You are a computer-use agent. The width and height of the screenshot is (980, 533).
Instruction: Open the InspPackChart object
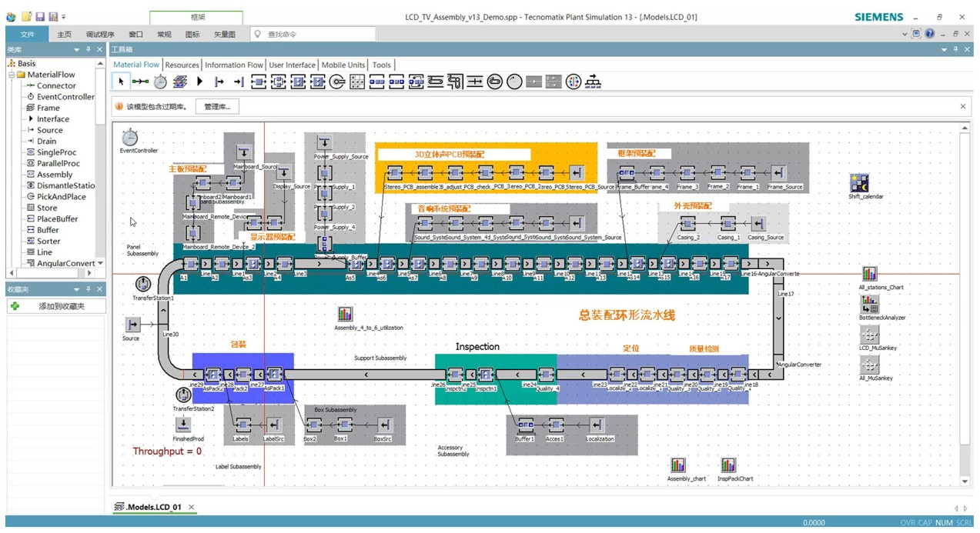(728, 465)
